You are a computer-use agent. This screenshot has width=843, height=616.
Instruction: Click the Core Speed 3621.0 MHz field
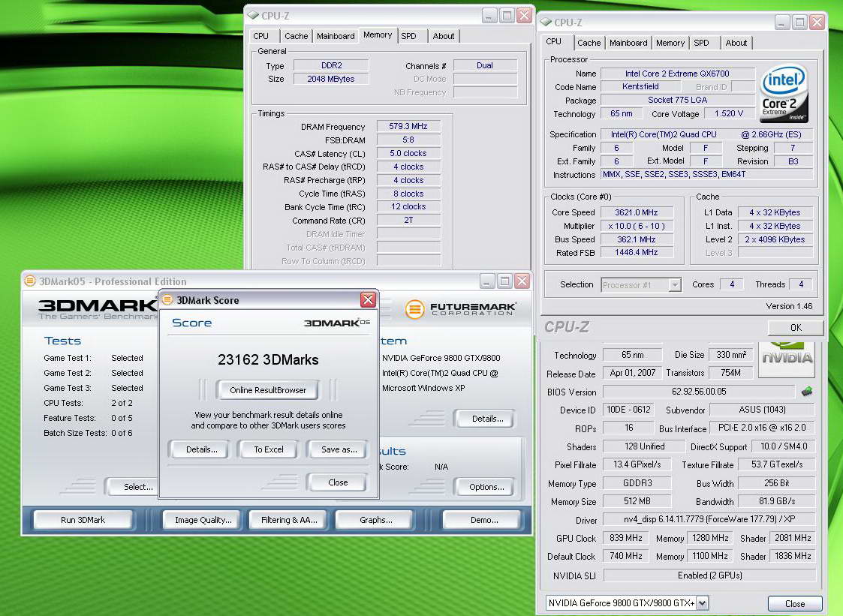coord(637,212)
